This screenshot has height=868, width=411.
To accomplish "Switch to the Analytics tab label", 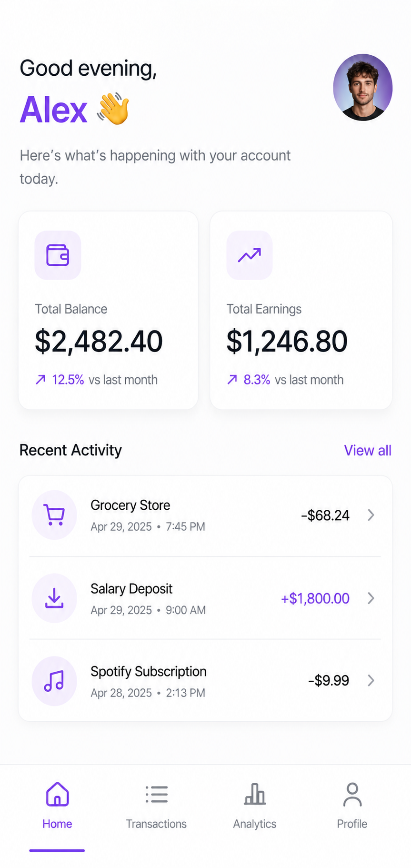I will coord(255,824).
